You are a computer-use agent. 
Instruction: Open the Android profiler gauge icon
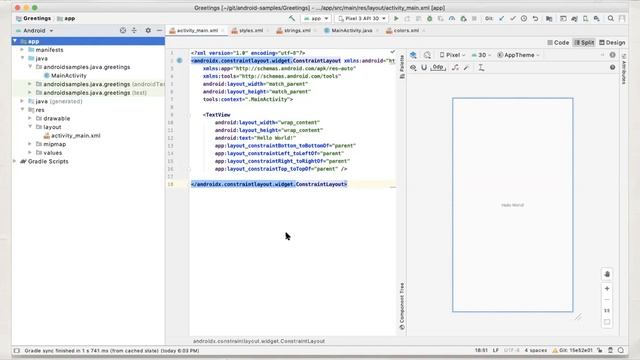[452, 18]
